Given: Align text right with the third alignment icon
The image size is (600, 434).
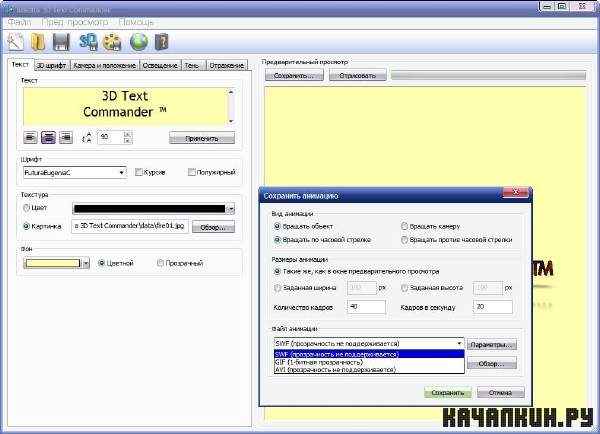Looking at the screenshot, I should point(66,137).
